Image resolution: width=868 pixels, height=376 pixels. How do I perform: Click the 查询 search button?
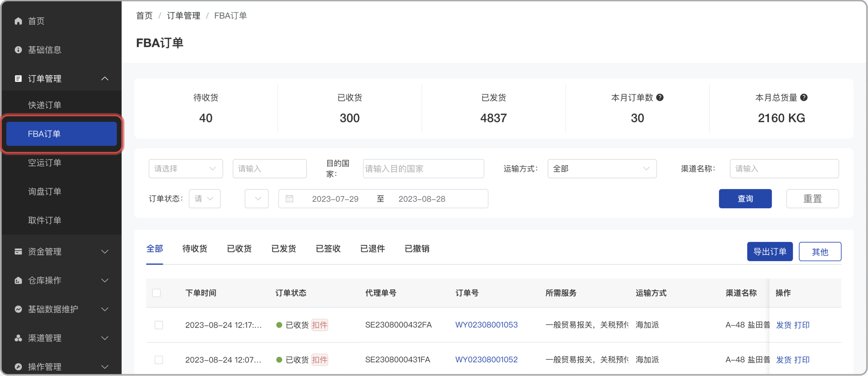pyautogui.click(x=745, y=198)
